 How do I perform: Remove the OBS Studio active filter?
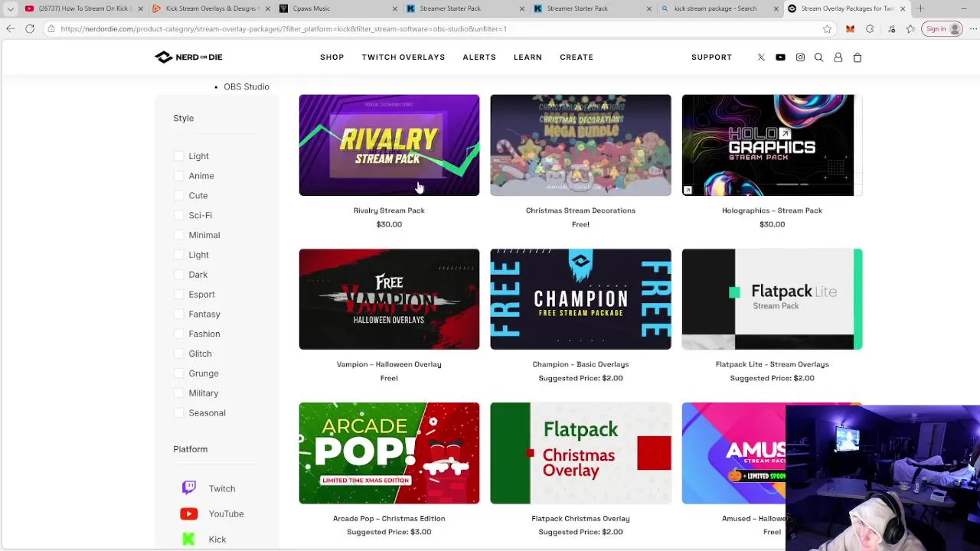(247, 86)
